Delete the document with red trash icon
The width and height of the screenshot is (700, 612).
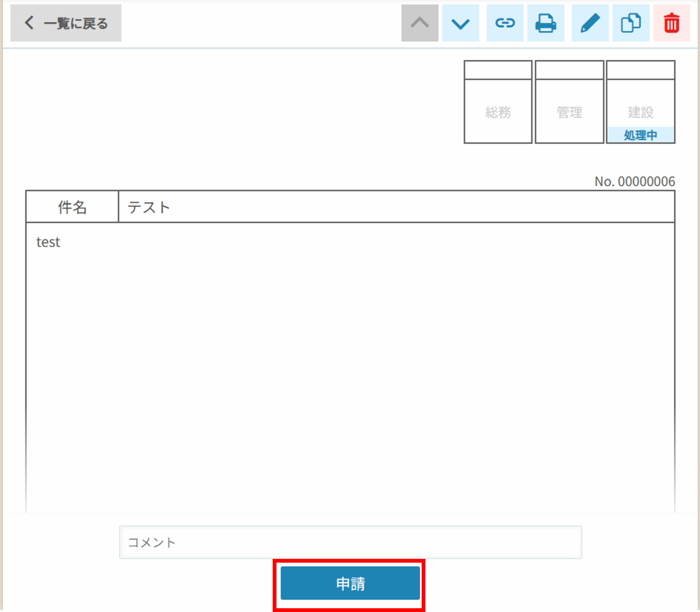click(671, 23)
